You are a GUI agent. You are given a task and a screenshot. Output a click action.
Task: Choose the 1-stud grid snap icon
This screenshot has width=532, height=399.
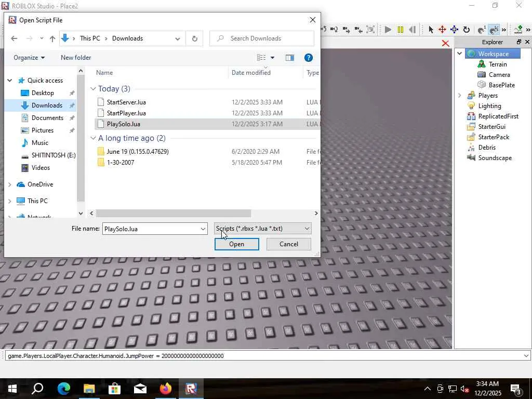482,30
